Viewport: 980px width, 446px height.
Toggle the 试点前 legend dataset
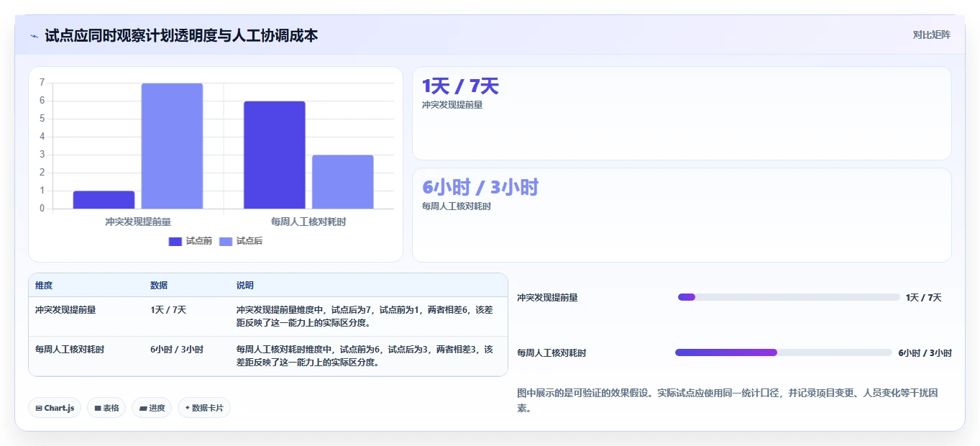pos(191,241)
